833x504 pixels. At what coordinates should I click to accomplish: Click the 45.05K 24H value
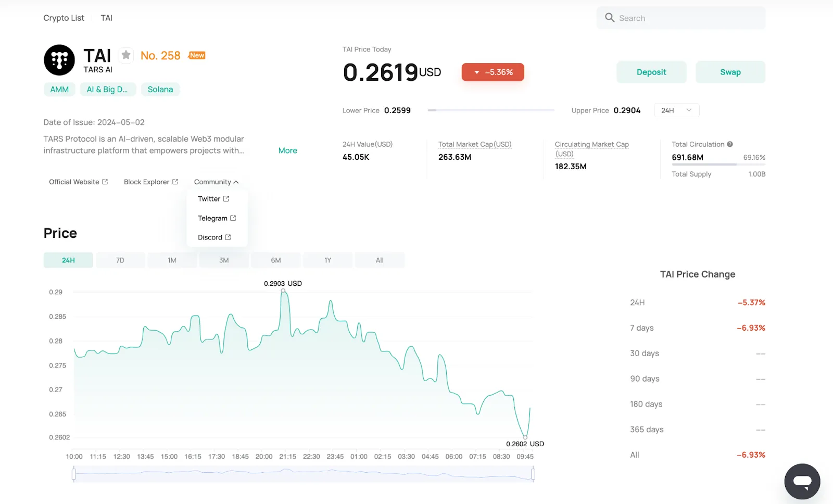coord(356,157)
